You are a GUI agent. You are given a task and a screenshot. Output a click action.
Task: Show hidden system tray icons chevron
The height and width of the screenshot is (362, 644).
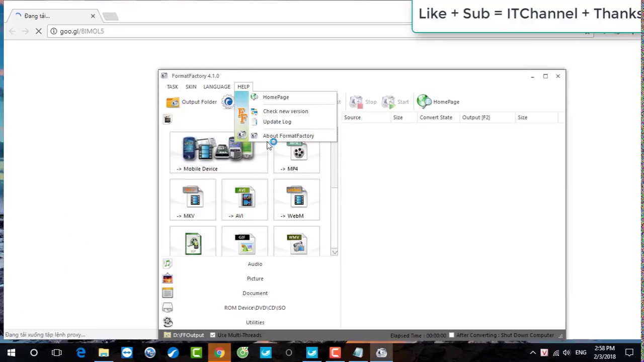click(533, 353)
